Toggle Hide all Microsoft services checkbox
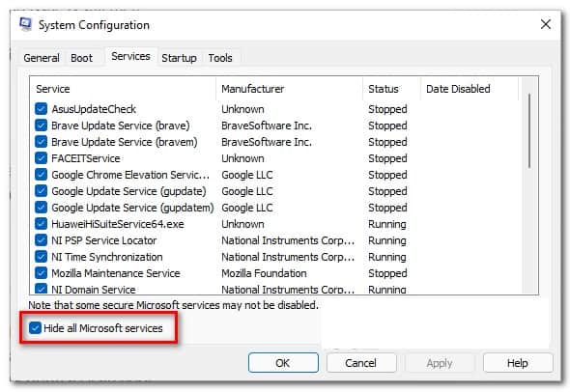The image size is (570, 392). (x=35, y=327)
